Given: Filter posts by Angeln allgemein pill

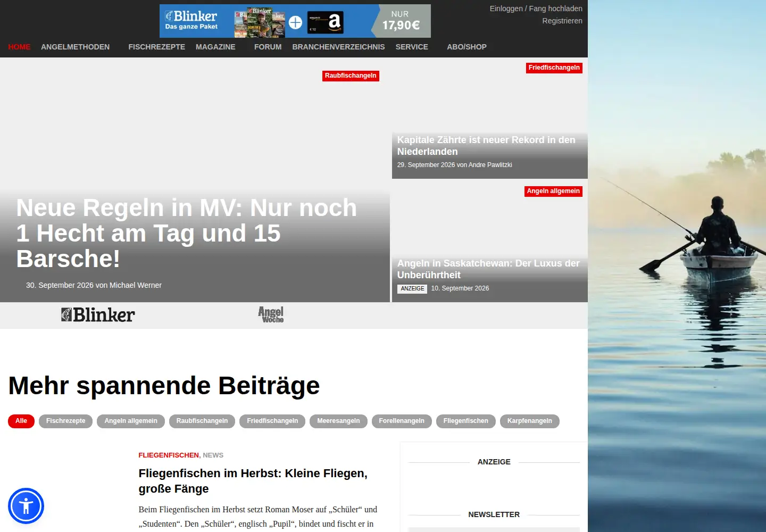Looking at the screenshot, I should [131, 421].
